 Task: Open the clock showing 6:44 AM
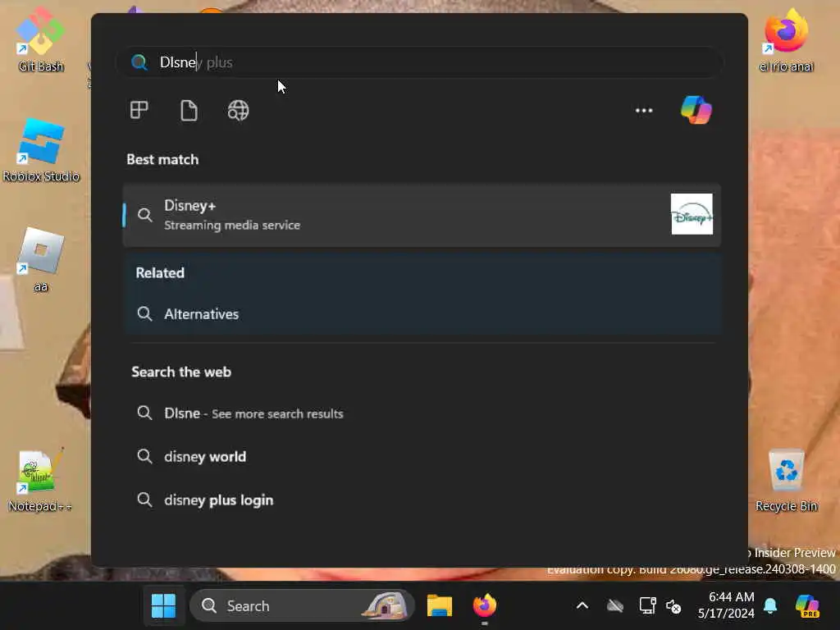726,605
